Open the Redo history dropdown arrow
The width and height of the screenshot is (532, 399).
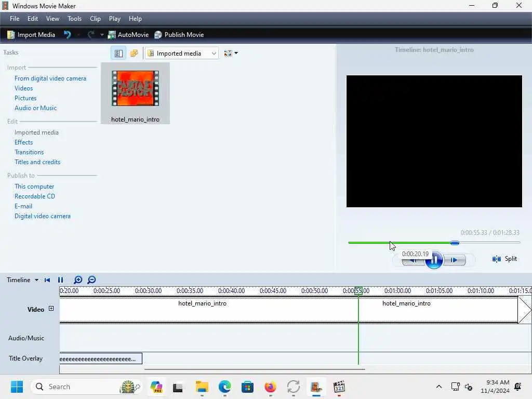click(x=101, y=35)
